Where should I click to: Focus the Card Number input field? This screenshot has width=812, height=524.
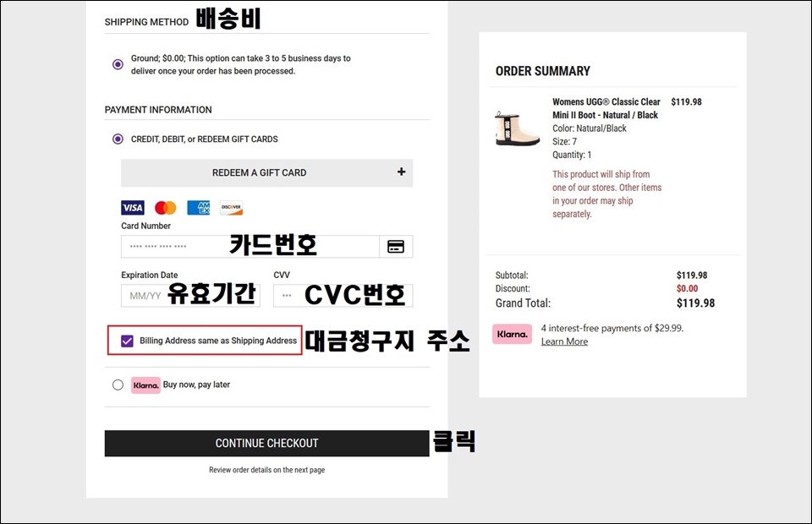click(250, 247)
